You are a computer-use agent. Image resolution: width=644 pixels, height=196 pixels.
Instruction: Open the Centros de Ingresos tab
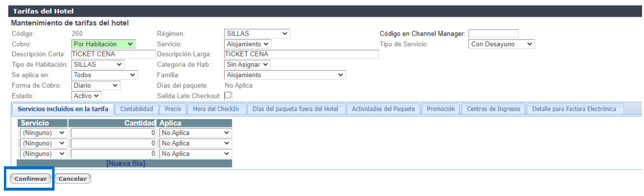point(493,109)
